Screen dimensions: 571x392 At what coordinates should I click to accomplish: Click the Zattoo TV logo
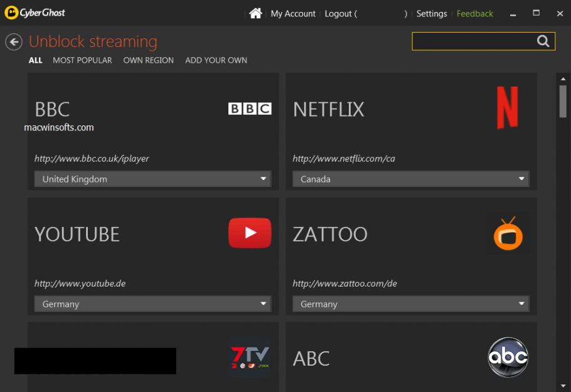tap(508, 233)
